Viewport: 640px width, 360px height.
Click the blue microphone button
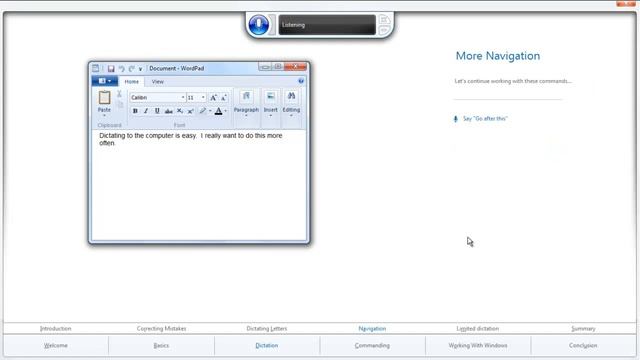pos(259,24)
